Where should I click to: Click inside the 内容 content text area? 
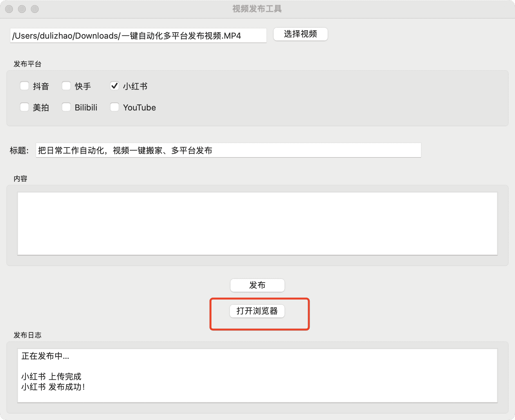(x=257, y=224)
